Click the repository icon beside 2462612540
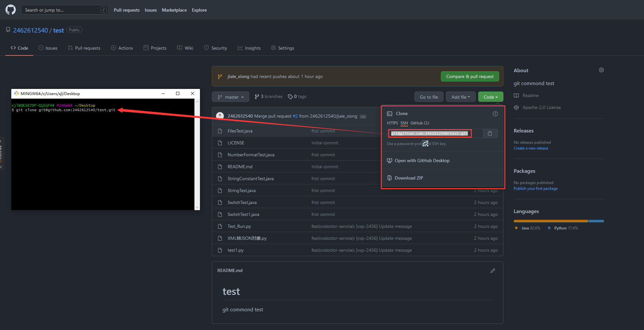 point(8,30)
